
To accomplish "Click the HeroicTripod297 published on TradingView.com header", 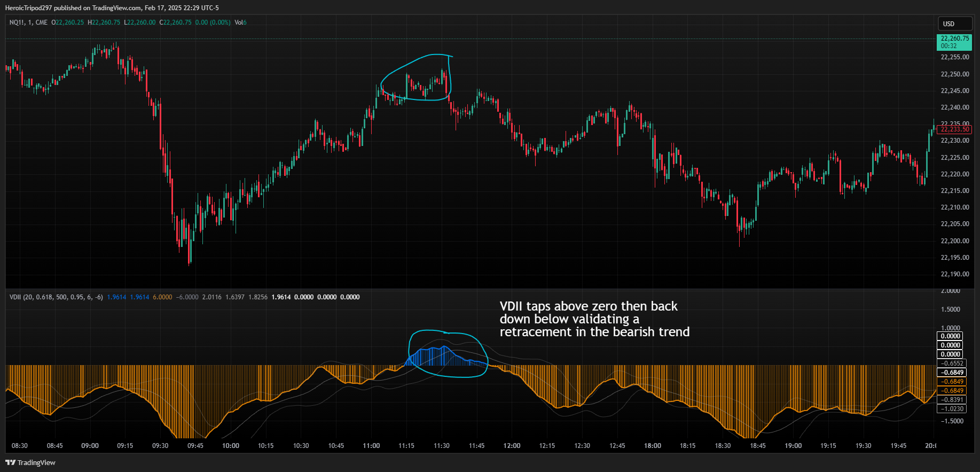I will pos(112,8).
